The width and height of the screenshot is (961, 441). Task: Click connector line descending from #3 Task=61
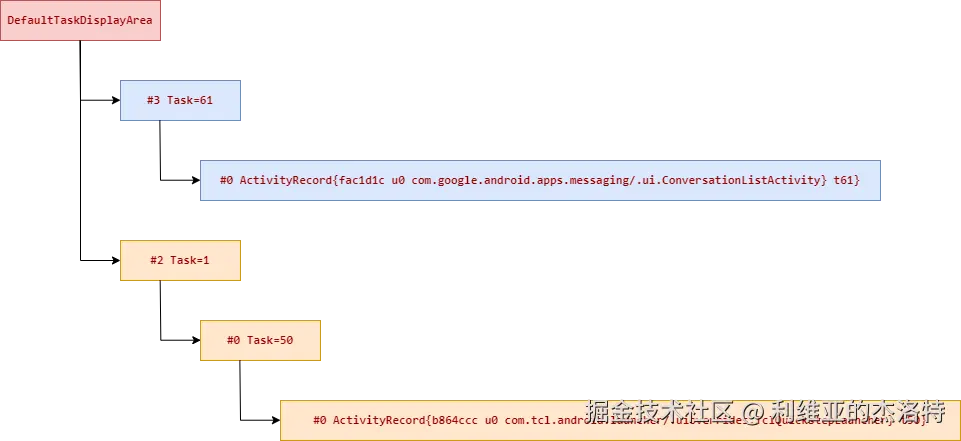pyautogui.click(x=161, y=150)
